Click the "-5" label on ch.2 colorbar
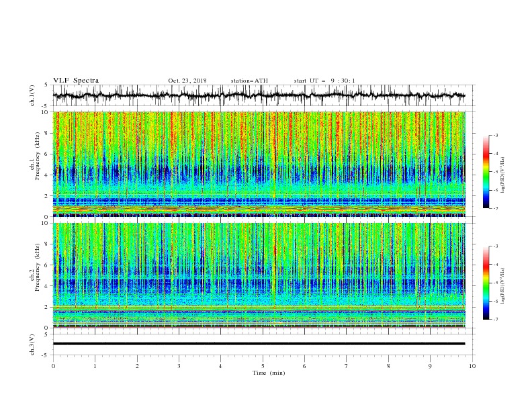The image size is (532, 411). click(x=496, y=283)
